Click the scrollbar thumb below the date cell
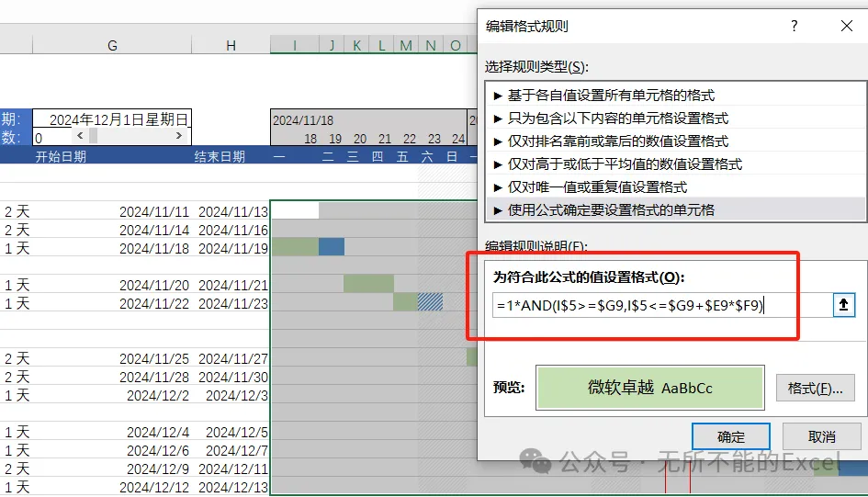Viewport: 868px width, 497px height. (93, 135)
